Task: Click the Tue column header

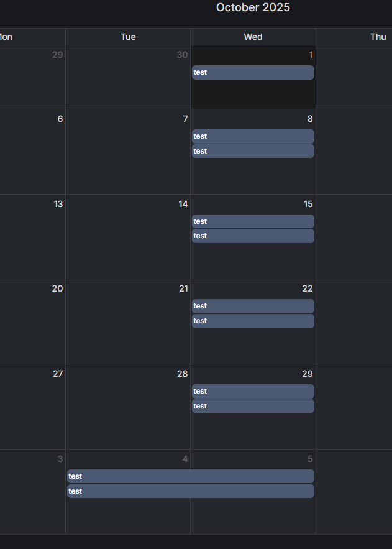Action: coord(128,37)
